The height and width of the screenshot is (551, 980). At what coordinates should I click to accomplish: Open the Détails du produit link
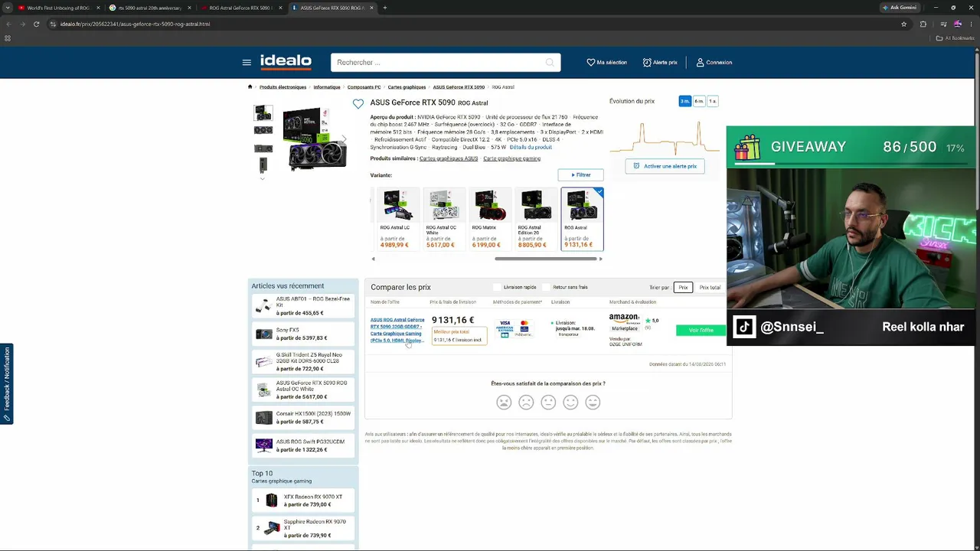pyautogui.click(x=531, y=147)
